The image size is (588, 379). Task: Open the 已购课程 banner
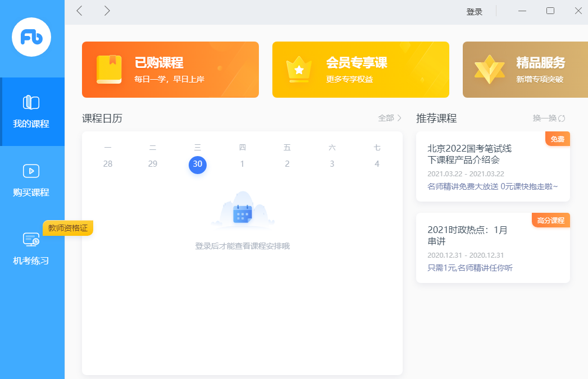(x=170, y=70)
